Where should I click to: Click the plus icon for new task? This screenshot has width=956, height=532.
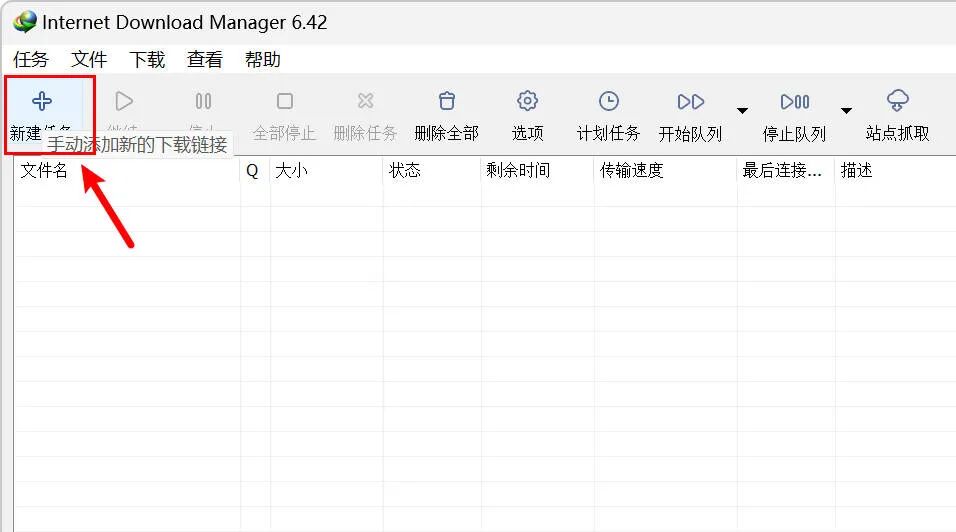pos(42,101)
